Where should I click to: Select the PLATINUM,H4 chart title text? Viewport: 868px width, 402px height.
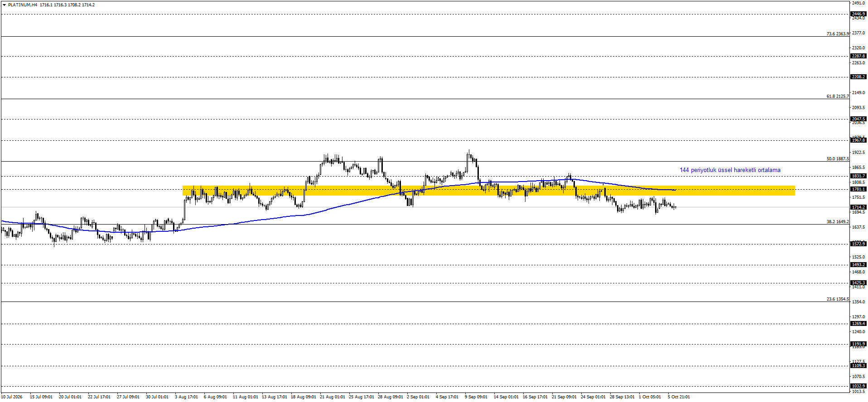[23, 5]
